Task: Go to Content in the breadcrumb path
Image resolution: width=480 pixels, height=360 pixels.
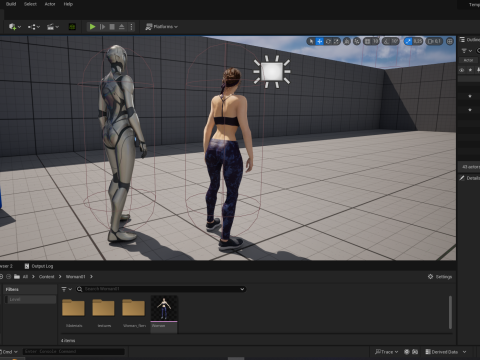Action: 46,277
